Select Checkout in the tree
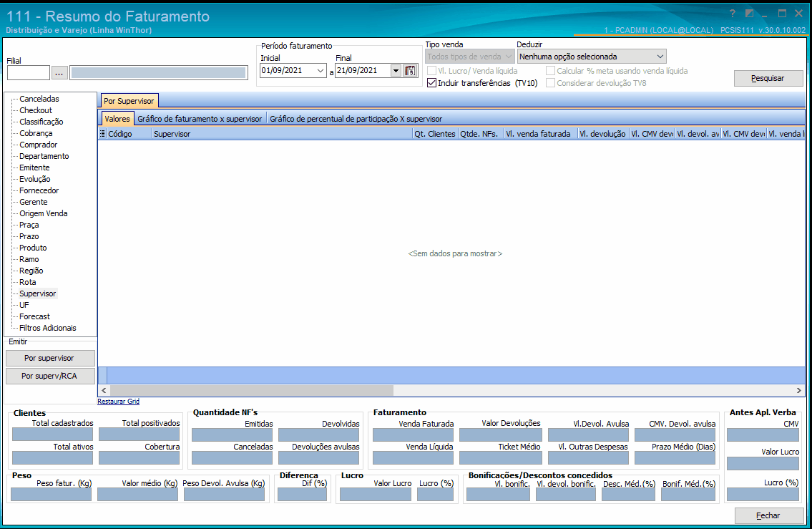This screenshot has height=529, width=812. pos(36,110)
